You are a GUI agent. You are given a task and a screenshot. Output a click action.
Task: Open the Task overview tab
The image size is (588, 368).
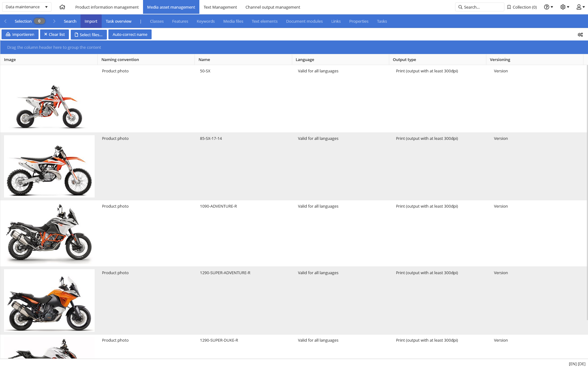tap(119, 21)
